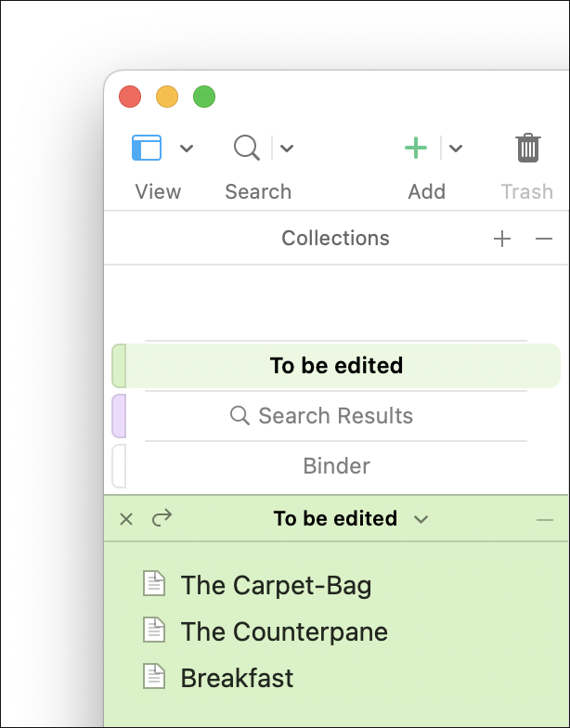The width and height of the screenshot is (570, 728).
Task: Select The Carpet-Bag document
Action: (x=276, y=585)
